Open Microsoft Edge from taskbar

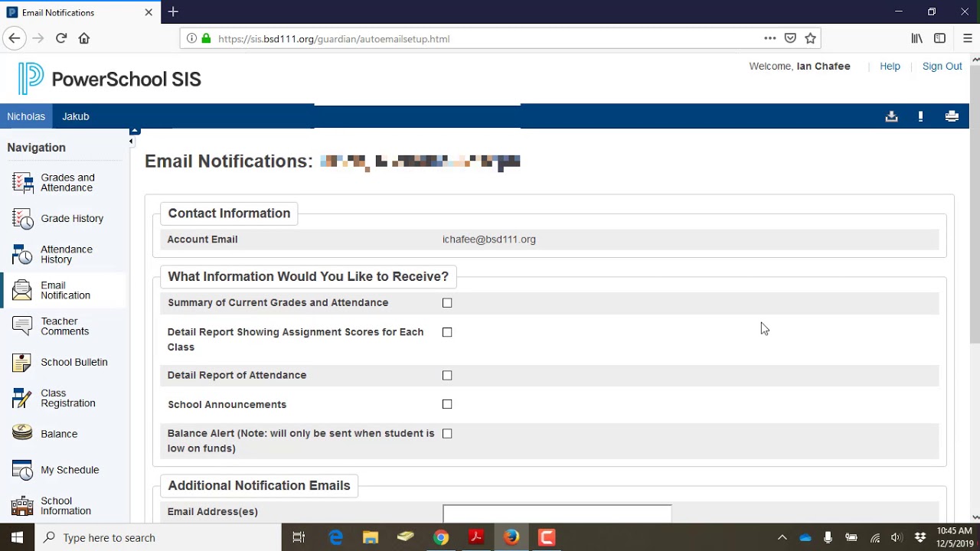click(335, 537)
